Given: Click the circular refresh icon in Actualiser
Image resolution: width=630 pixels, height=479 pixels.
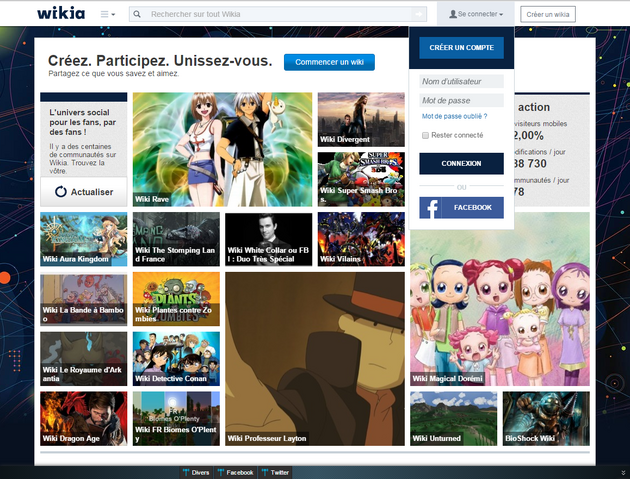Looking at the screenshot, I should [x=61, y=192].
